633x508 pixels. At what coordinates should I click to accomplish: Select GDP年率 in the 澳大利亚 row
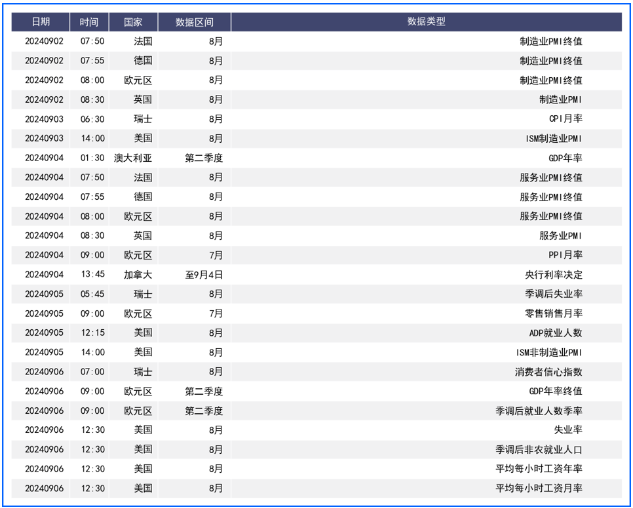565,158
